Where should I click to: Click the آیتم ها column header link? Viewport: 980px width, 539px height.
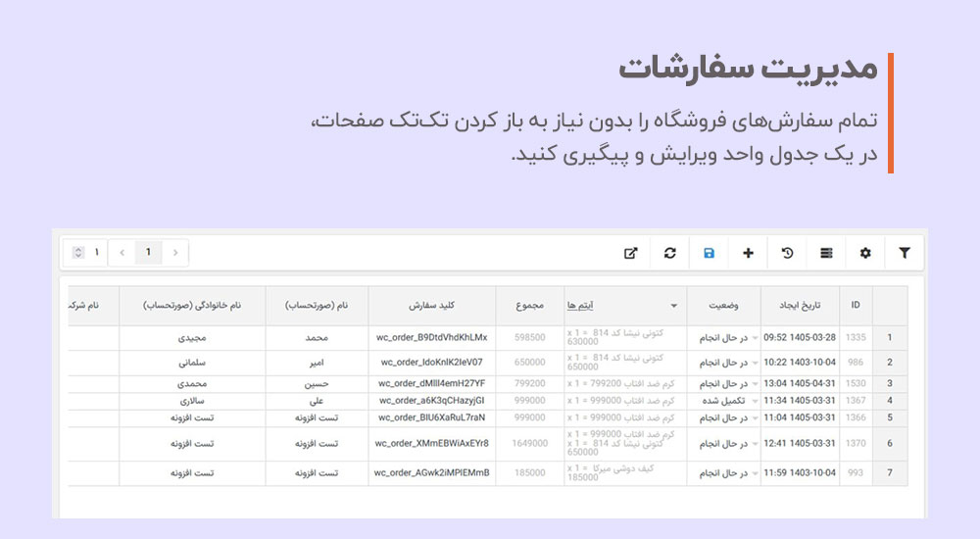580,305
